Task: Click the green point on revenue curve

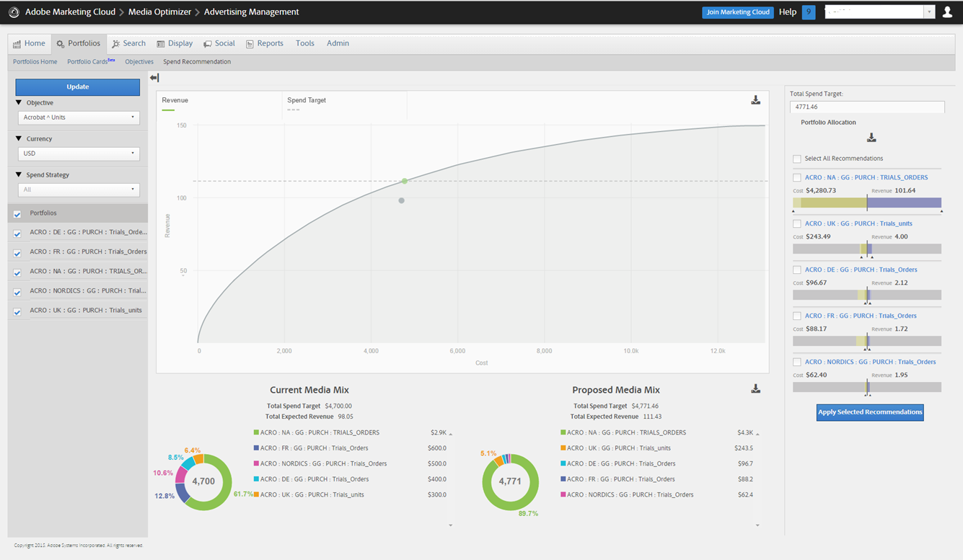Action: click(405, 181)
